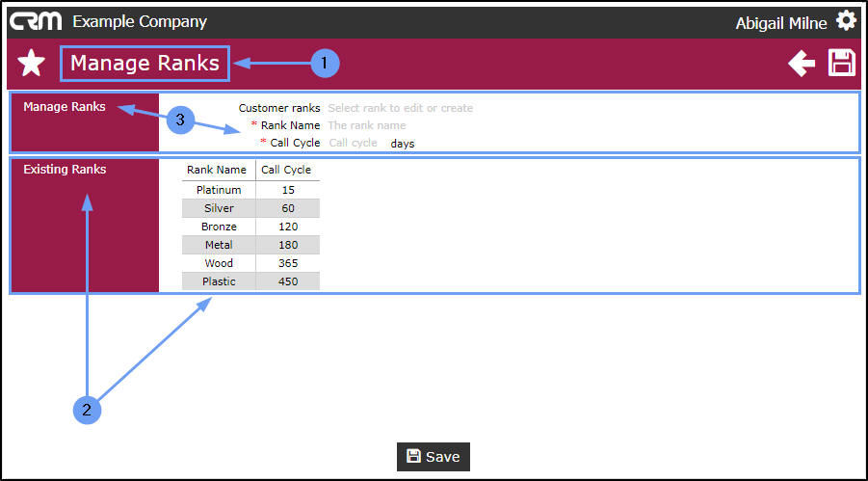This screenshot has width=868, height=481.
Task: Click call cycle value 15
Action: click(x=288, y=190)
